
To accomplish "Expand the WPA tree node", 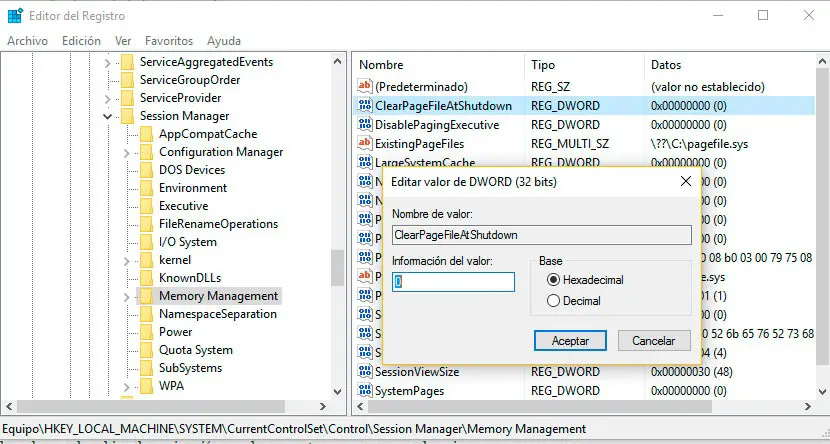I will tap(126, 386).
